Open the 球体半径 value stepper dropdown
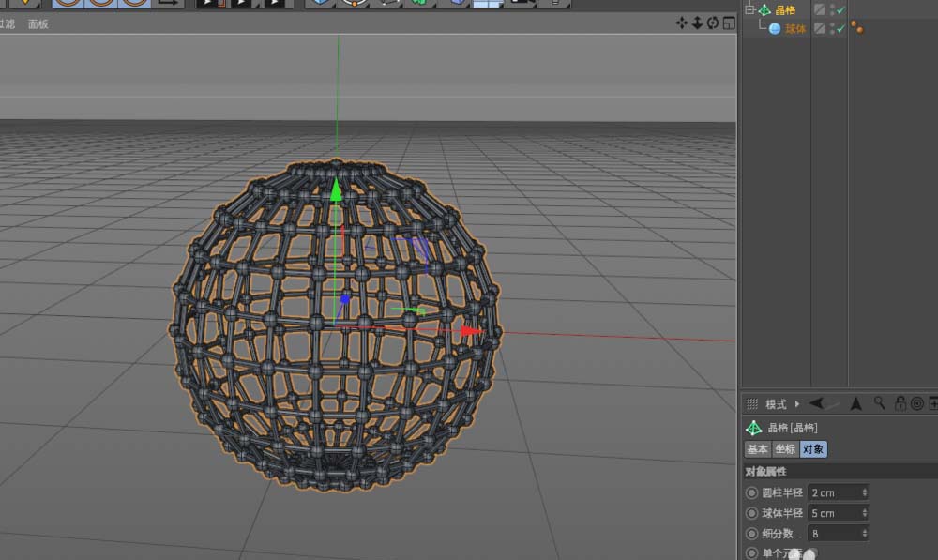This screenshot has width=938, height=560. pos(863,513)
